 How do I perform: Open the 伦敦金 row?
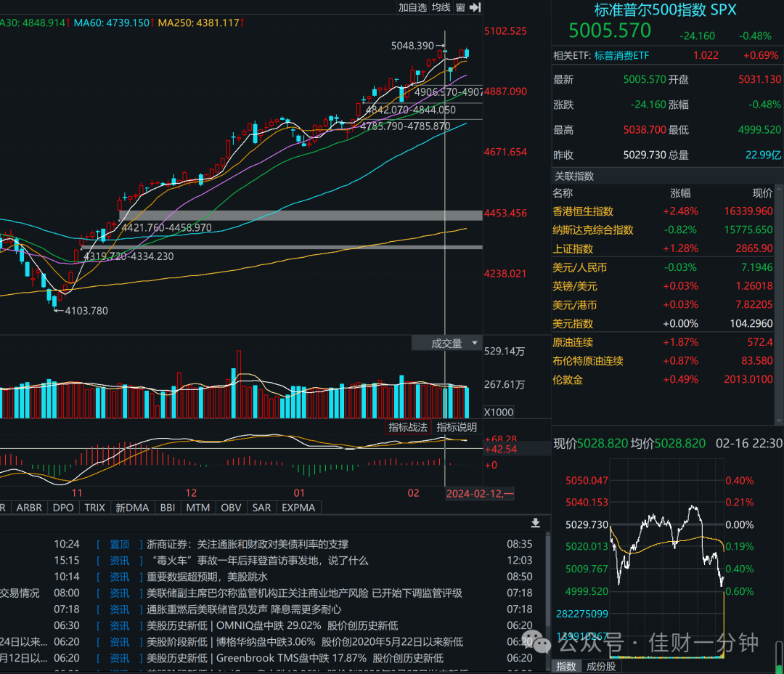click(663, 380)
